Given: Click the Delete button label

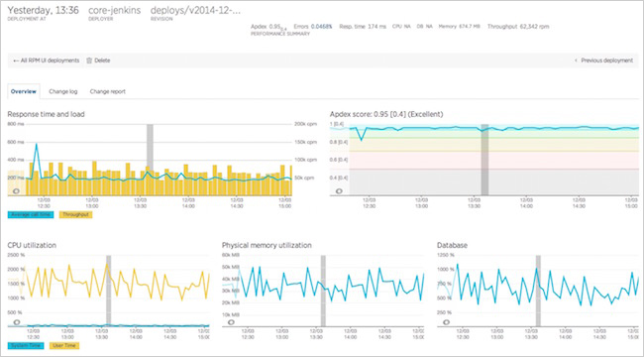Looking at the screenshot, I should [x=102, y=60].
